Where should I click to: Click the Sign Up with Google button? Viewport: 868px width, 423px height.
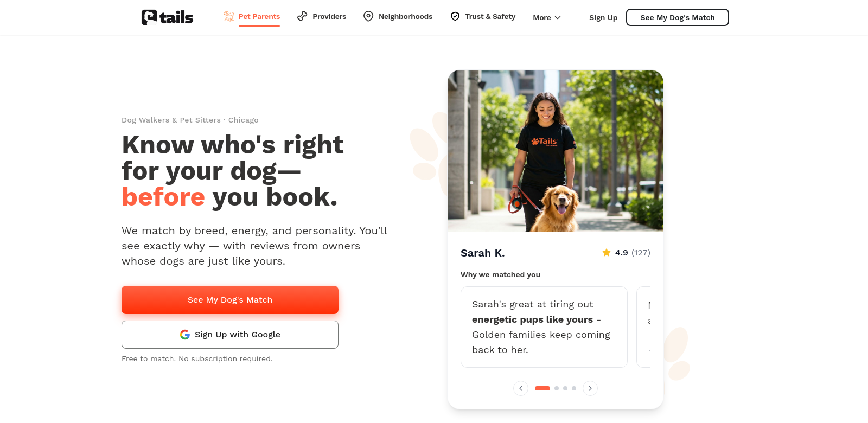click(x=230, y=335)
